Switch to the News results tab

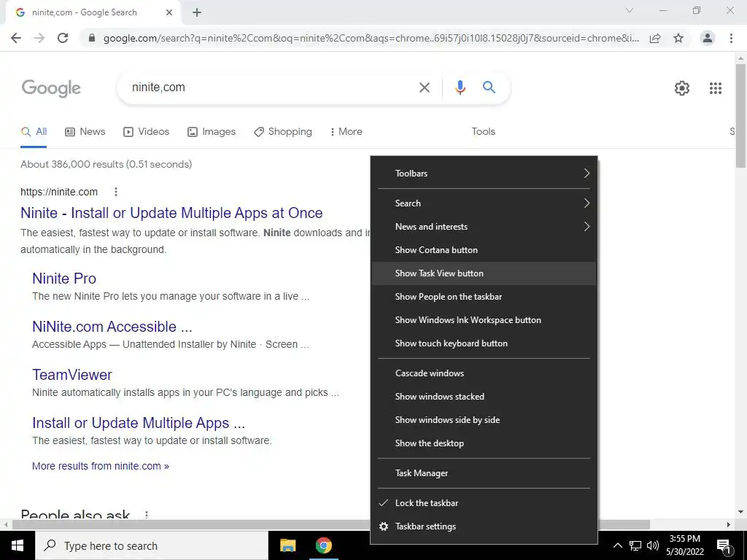point(85,132)
